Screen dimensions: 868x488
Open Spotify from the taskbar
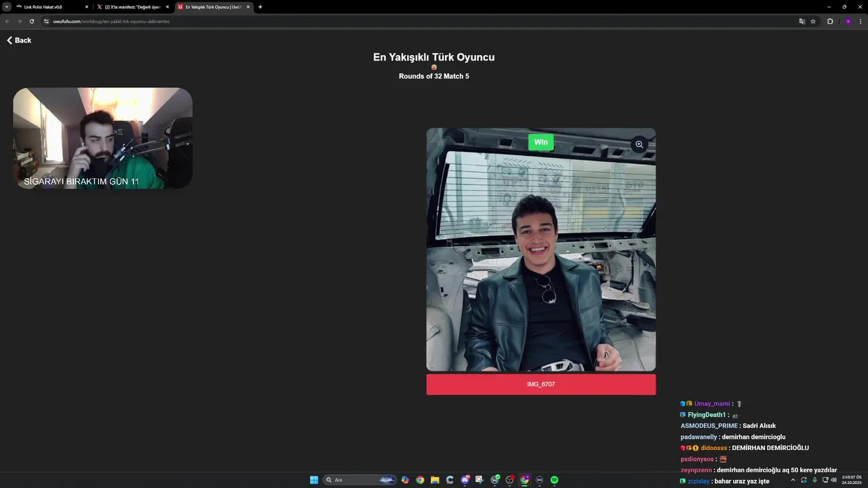[x=554, y=480]
